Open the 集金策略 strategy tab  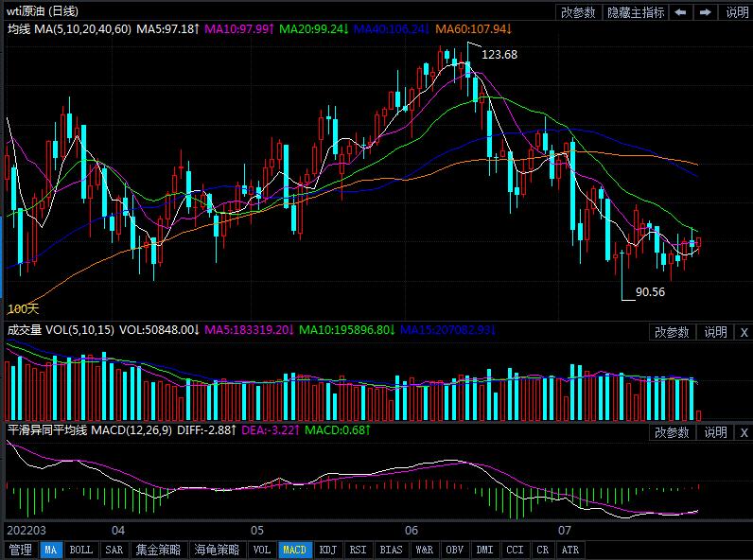158,550
